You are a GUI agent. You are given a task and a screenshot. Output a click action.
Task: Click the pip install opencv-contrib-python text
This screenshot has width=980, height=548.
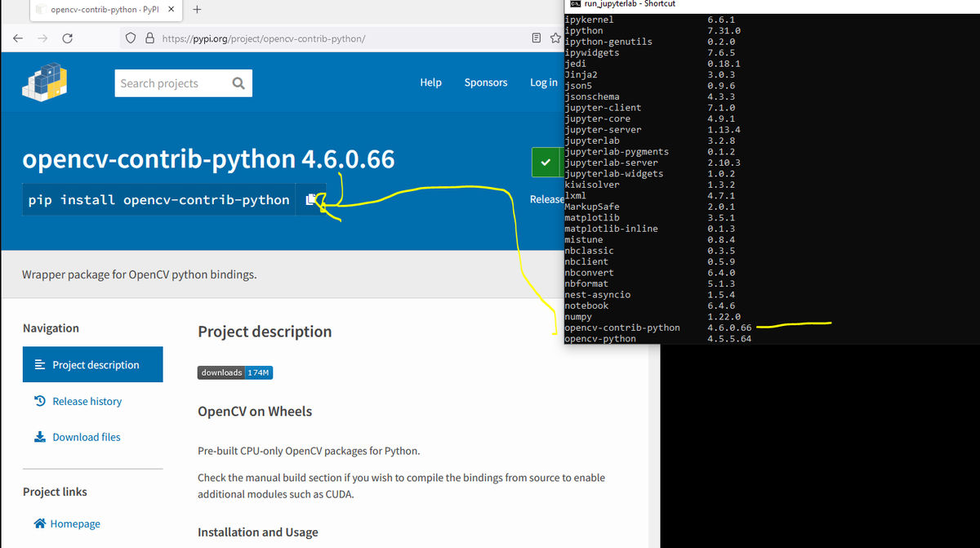(x=158, y=199)
